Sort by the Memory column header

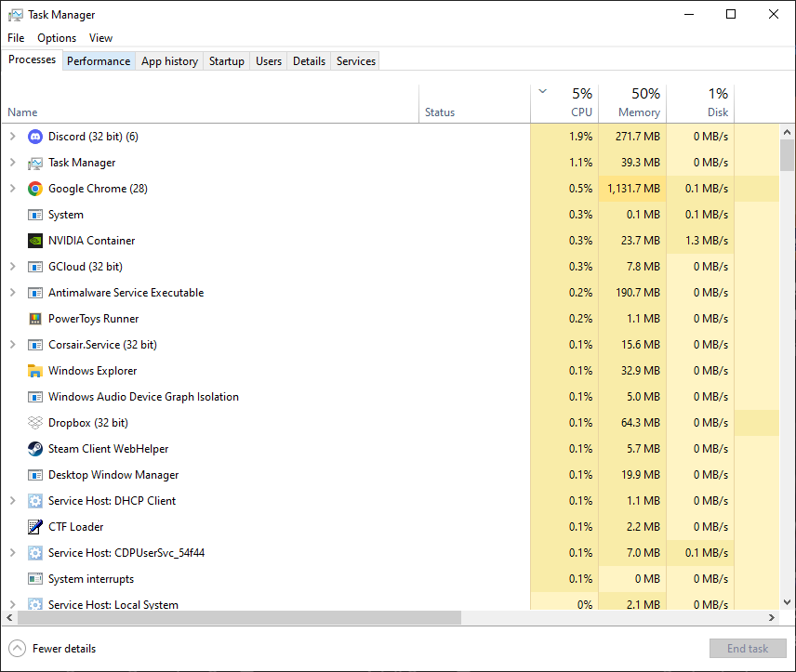(x=632, y=104)
